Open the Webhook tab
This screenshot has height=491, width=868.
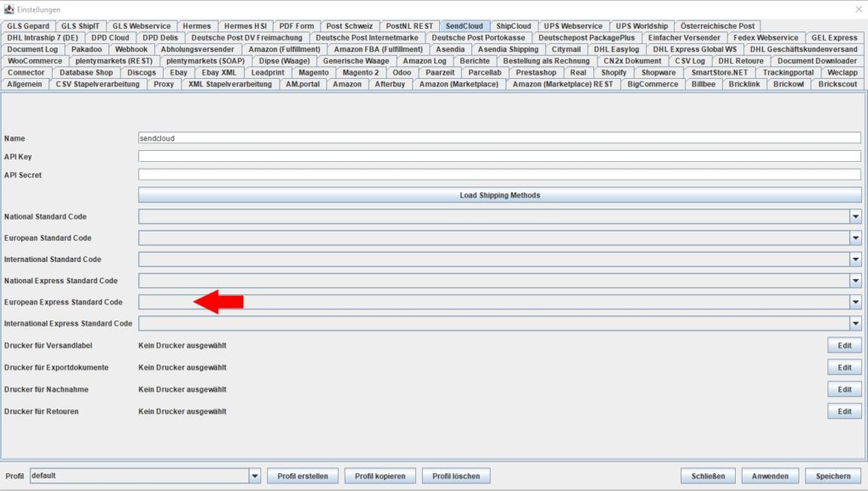coord(131,49)
